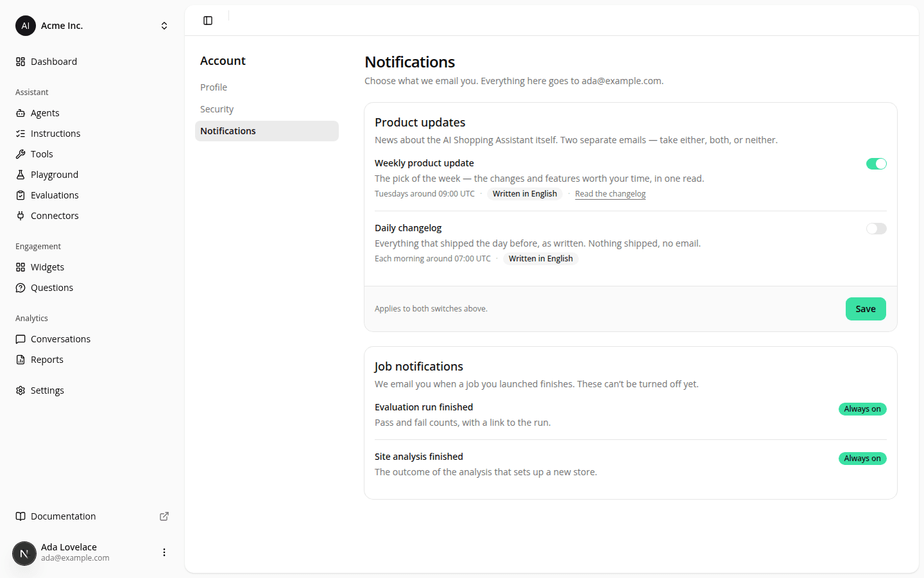Viewport: 924px width, 578px height.
Task: Click the 'Evaluation run finished' label
Action: 424,407
